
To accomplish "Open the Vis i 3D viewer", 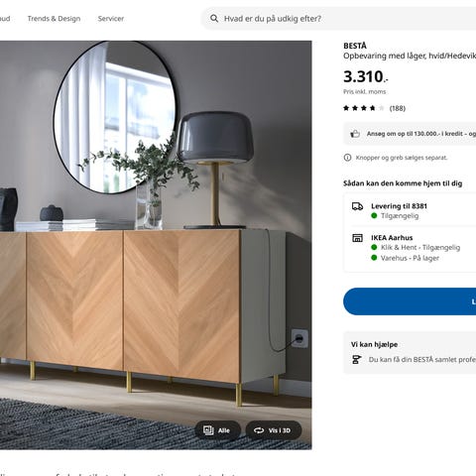I will (274, 430).
